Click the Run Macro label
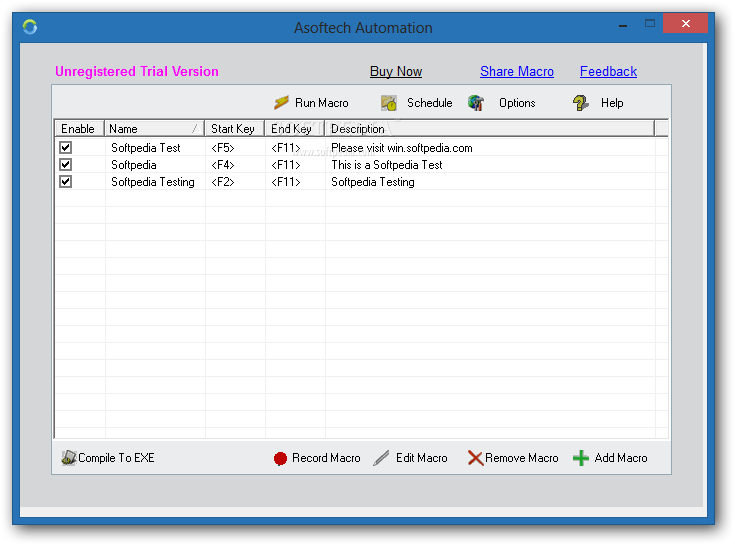The width and height of the screenshot is (735, 545). click(322, 103)
